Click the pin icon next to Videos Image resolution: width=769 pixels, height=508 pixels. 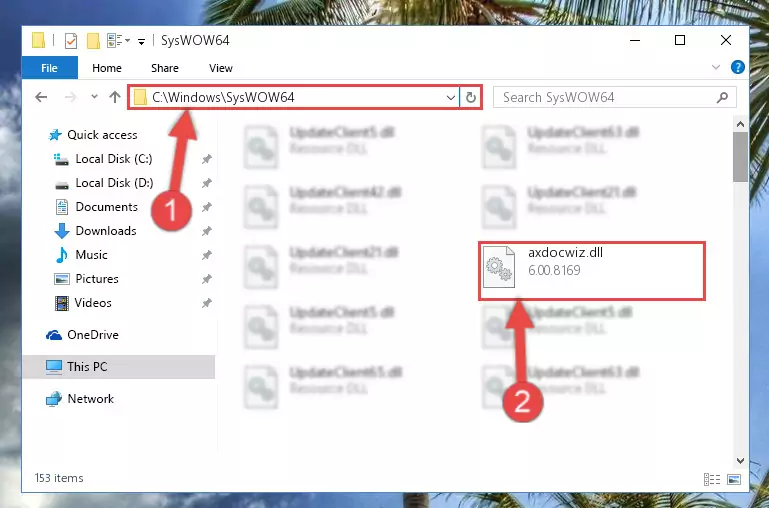point(206,303)
